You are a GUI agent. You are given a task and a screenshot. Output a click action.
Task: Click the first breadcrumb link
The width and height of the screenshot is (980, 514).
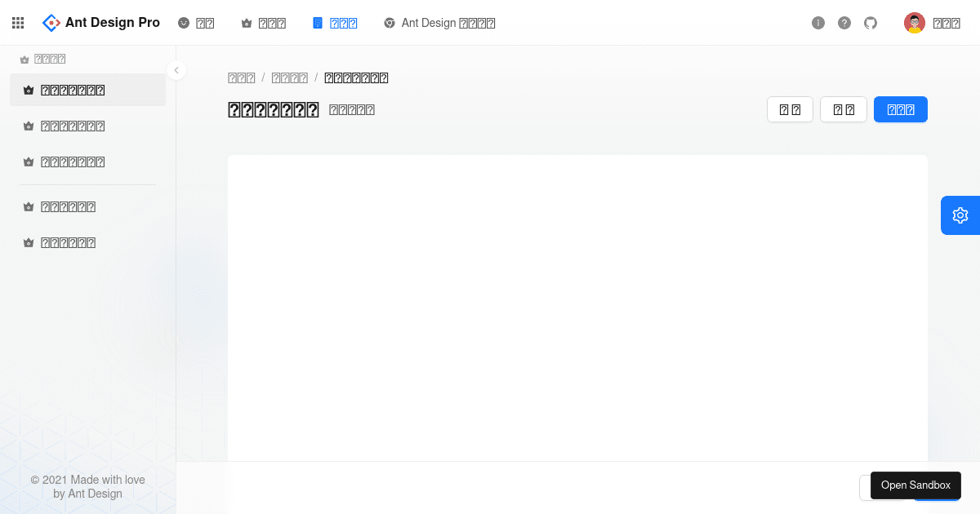point(241,78)
